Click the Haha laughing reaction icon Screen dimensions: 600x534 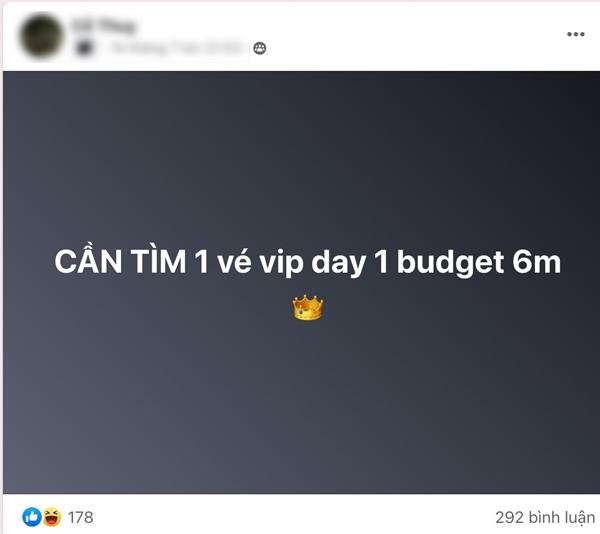(52, 517)
